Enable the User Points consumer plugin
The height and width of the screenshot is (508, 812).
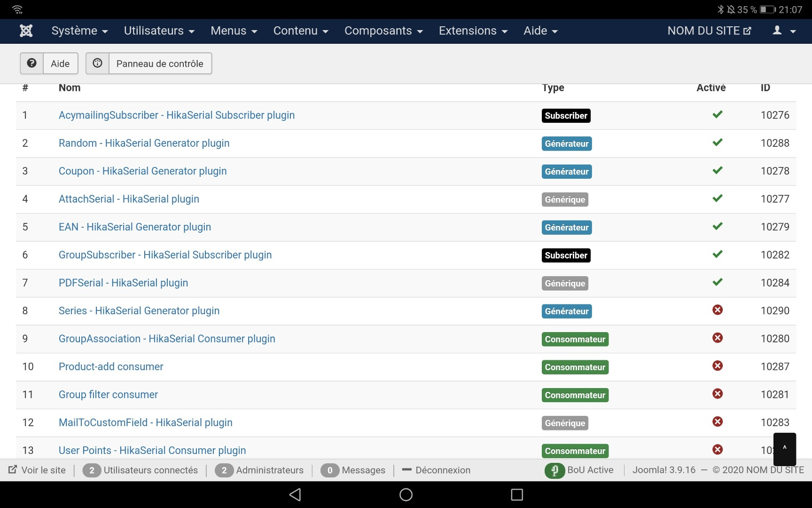click(718, 450)
